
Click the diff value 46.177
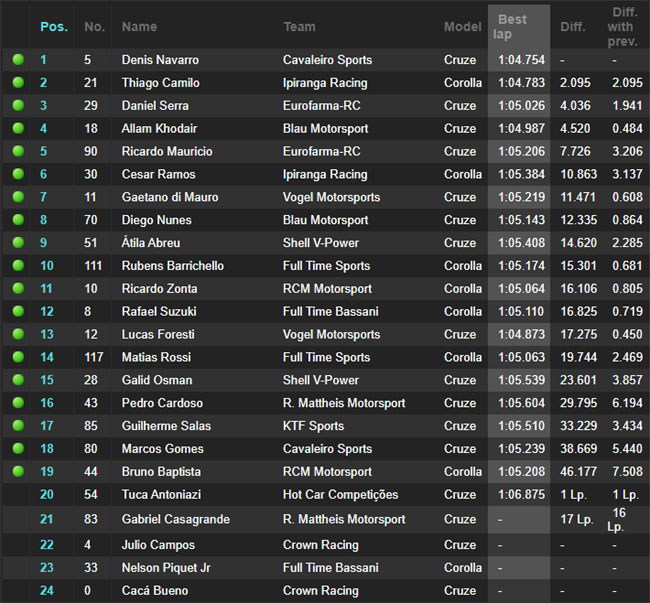pyautogui.click(x=579, y=471)
